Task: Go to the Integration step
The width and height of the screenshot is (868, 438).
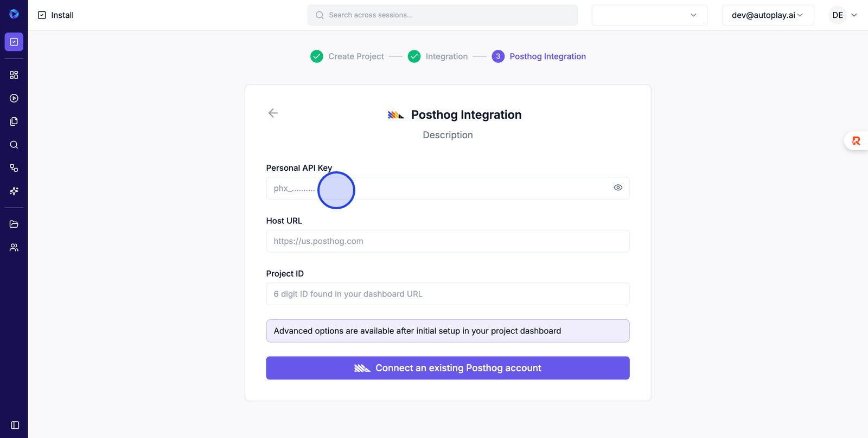Action: 446,56
